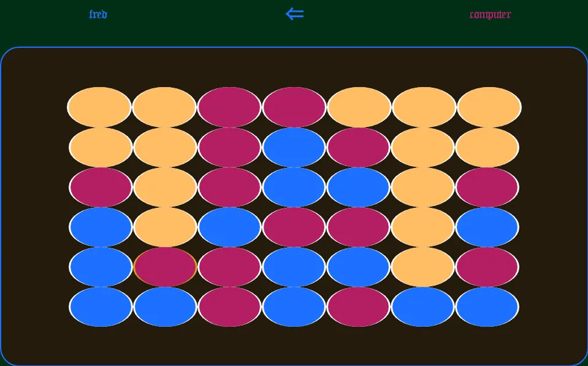588x366 pixels.
Task: Click blue fifth-row disc in column five
Action: pyautogui.click(x=358, y=267)
